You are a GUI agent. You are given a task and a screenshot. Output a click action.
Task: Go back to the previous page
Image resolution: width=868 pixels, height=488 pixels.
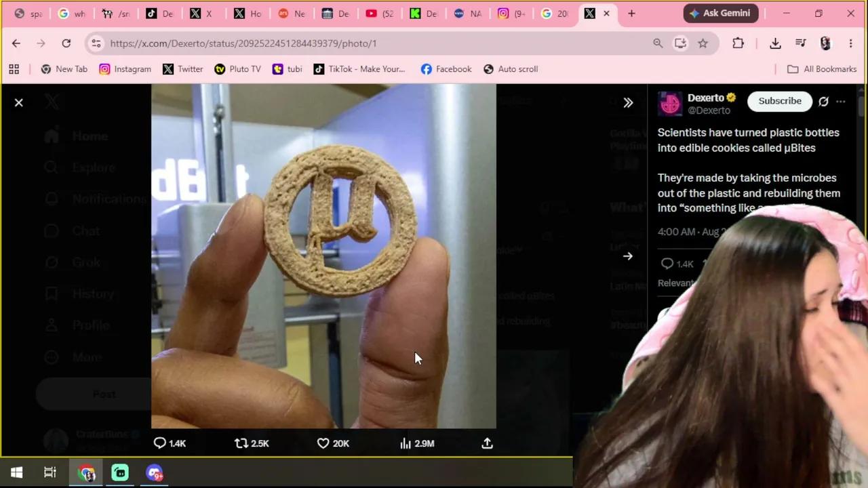point(16,43)
